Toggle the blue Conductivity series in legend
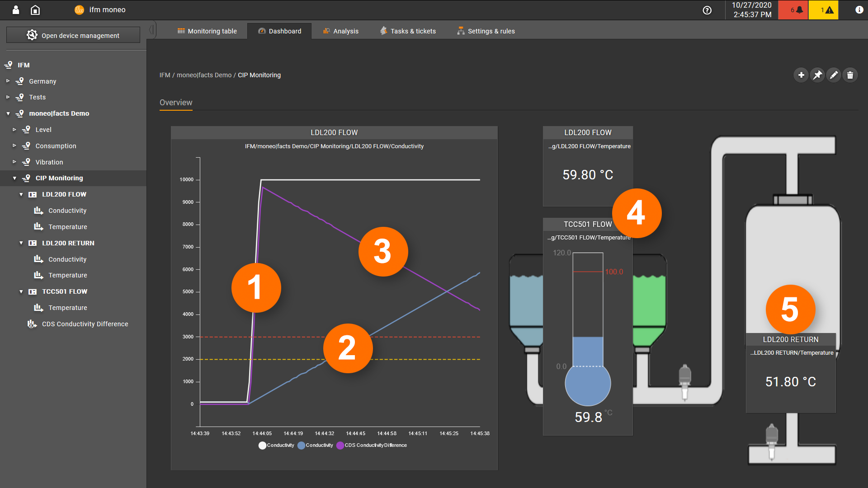Image resolution: width=868 pixels, height=488 pixels. [x=315, y=445]
